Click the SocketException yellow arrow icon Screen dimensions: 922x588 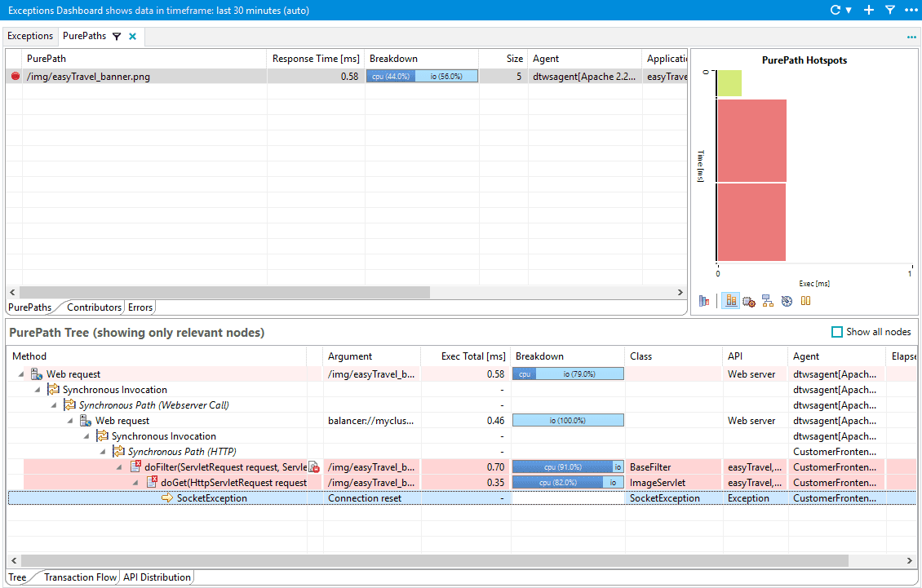[167, 498]
